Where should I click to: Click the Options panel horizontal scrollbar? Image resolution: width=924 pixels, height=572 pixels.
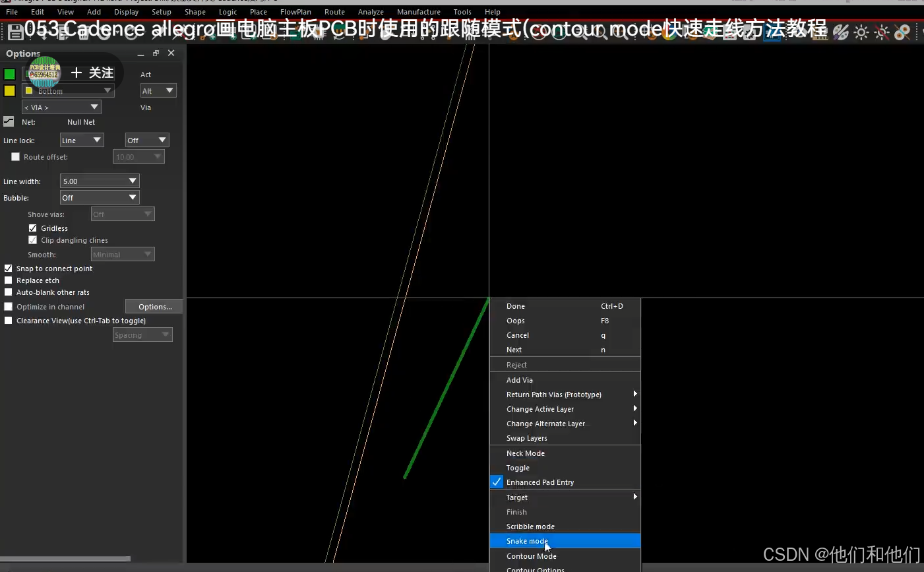click(65, 559)
